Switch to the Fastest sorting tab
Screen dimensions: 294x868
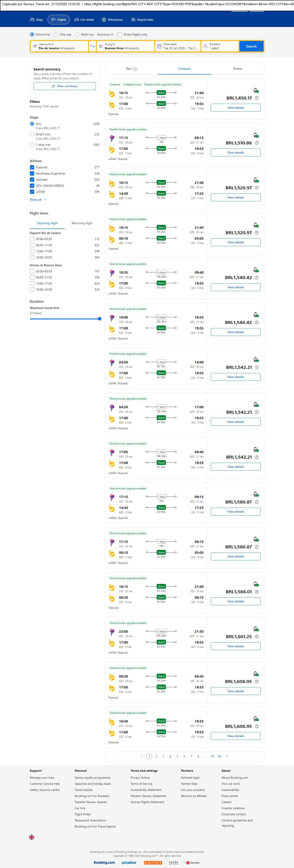click(x=237, y=69)
